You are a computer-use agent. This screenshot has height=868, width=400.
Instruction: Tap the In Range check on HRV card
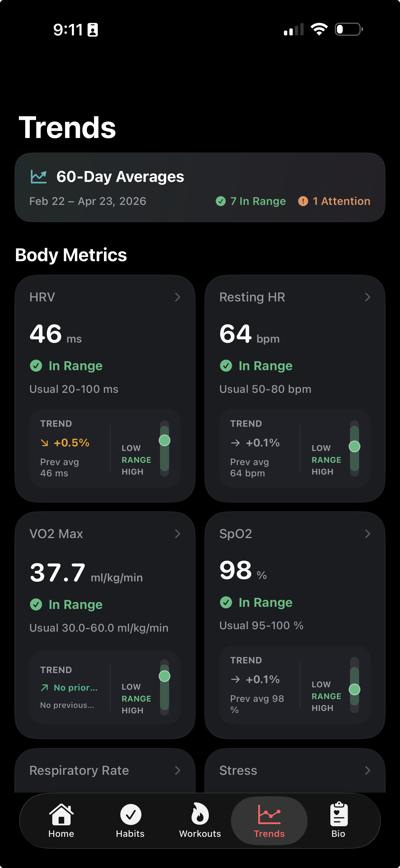point(36,366)
